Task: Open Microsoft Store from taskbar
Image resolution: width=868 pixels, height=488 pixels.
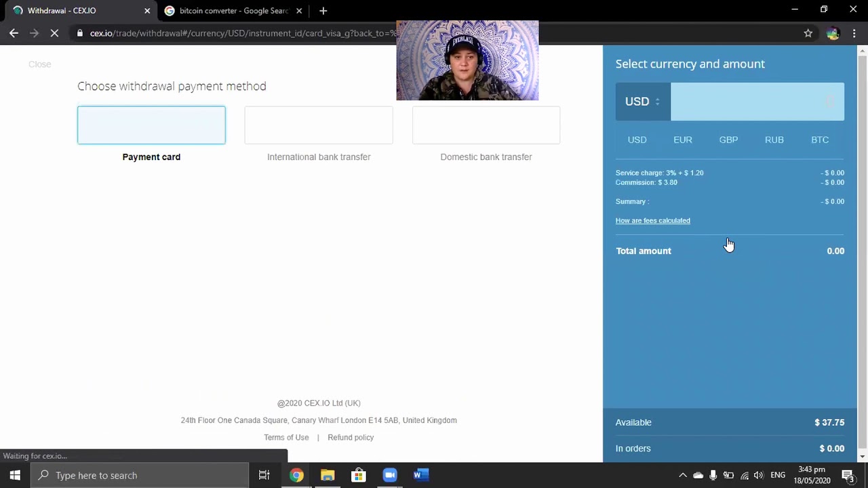Action: (x=359, y=475)
